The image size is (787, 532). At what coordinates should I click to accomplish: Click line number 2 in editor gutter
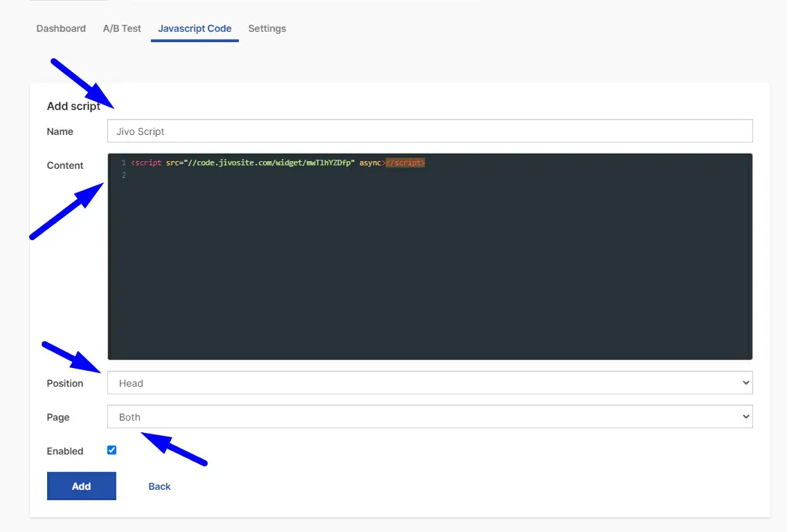(x=123, y=176)
